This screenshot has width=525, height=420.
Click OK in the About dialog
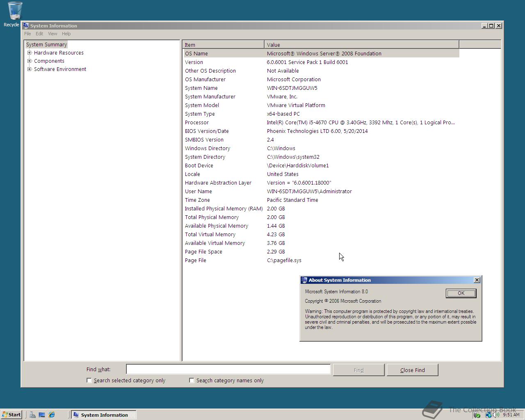coord(461,293)
